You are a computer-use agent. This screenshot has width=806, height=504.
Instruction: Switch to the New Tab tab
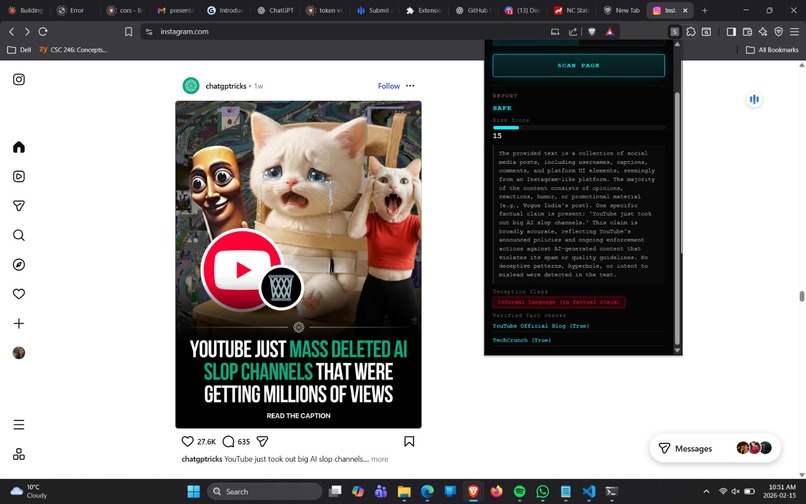tap(621, 10)
